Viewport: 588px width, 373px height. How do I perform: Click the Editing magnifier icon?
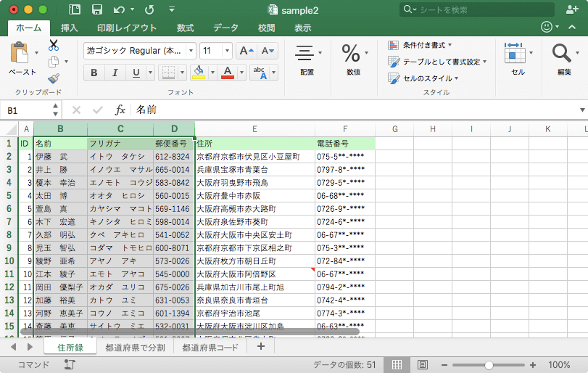point(561,53)
